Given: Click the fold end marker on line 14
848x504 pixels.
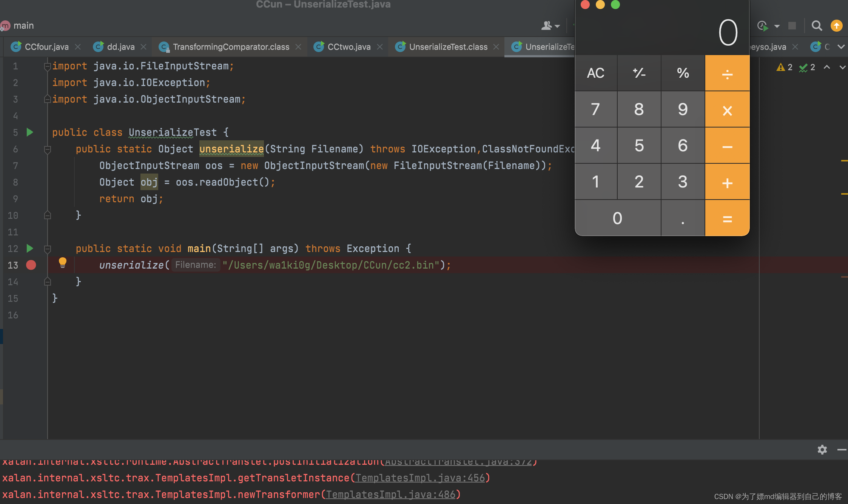Looking at the screenshot, I should pyautogui.click(x=48, y=281).
